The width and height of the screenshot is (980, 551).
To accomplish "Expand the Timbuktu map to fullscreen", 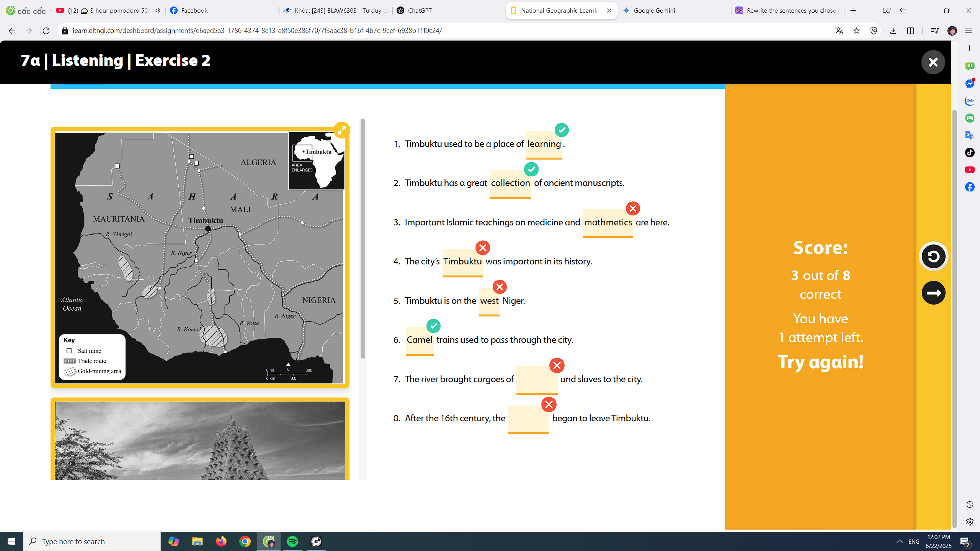I will click(x=342, y=130).
